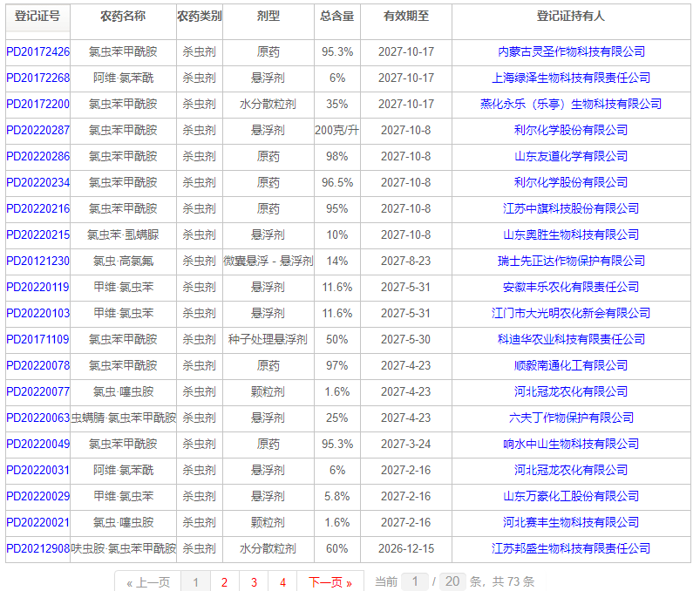Screen dimensions: 700x591
Task: Open holder 山东友道化学有限公司
Action: [x=571, y=157]
